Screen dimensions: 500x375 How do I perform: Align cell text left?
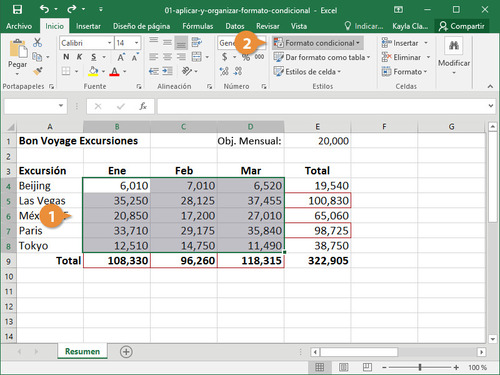[x=154, y=57]
